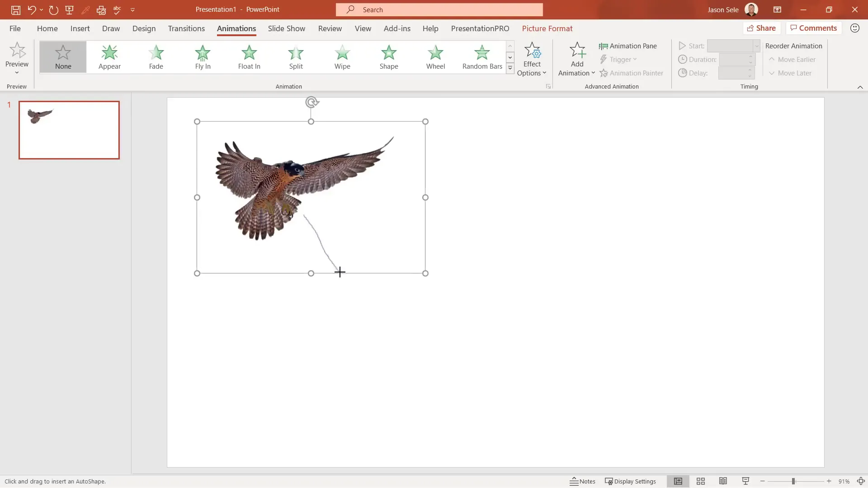Click the Save icon in quick access toolbar
Viewport: 868px width, 488px height.
coord(16,9)
